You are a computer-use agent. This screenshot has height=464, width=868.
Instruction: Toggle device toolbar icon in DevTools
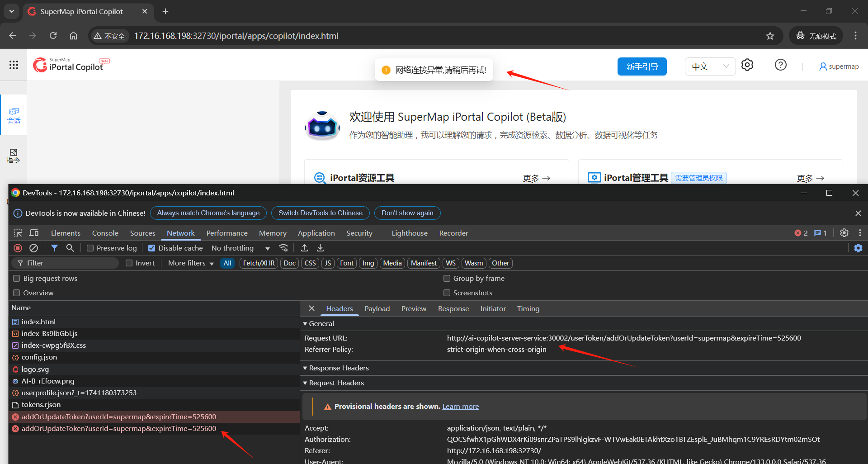tap(34, 233)
